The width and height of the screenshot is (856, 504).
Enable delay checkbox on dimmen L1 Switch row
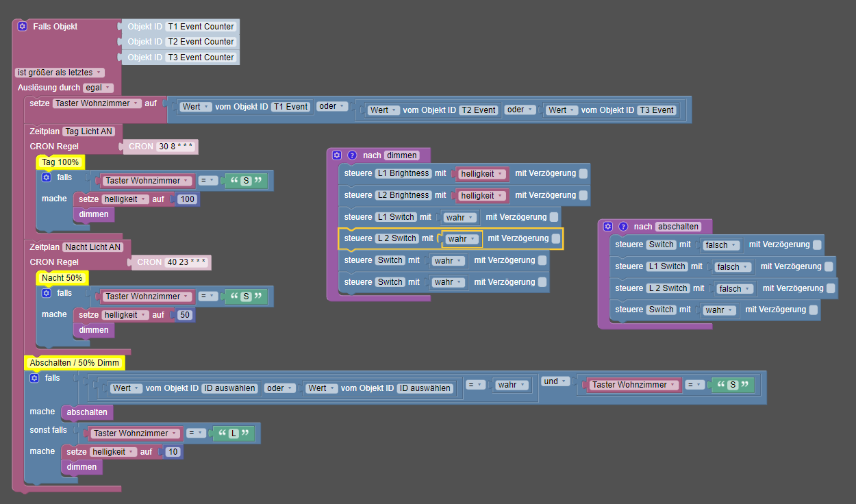(x=553, y=217)
